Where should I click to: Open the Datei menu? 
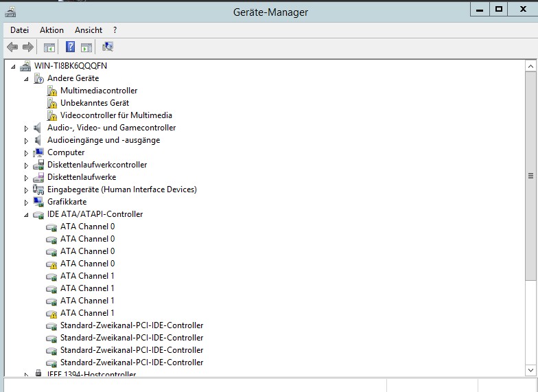click(19, 30)
